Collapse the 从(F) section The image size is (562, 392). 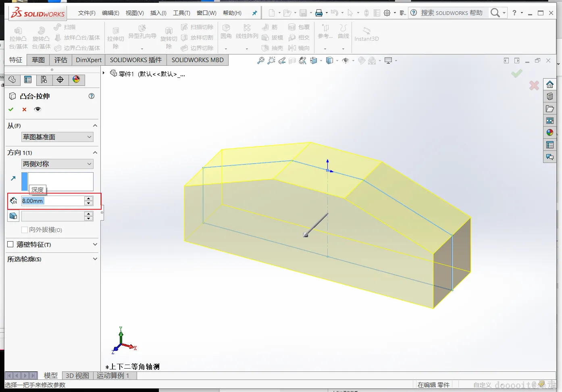(x=95, y=126)
